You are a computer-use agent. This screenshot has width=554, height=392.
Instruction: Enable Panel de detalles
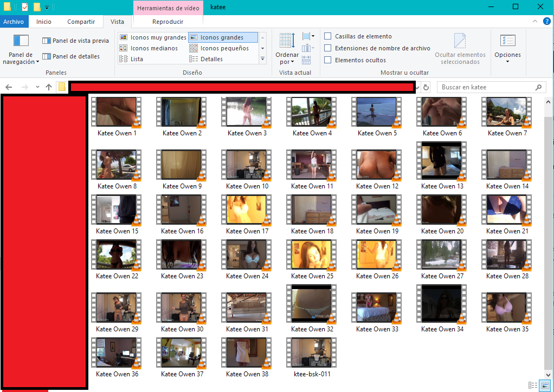point(71,56)
